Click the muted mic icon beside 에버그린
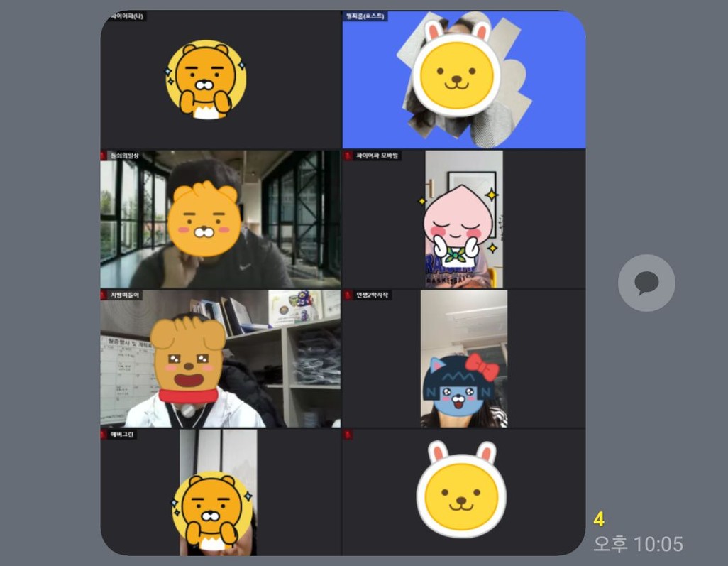This screenshot has width=728, height=566. [104, 435]
